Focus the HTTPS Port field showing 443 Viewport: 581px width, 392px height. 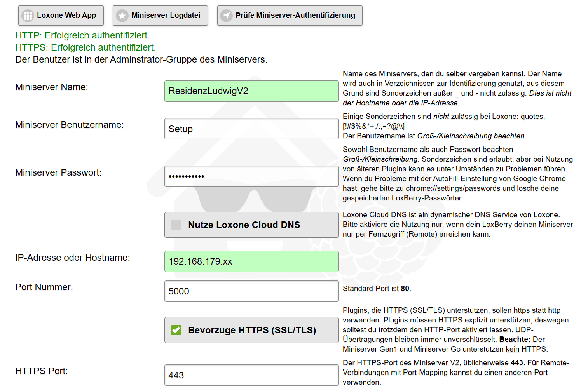[x=251, y=375]
